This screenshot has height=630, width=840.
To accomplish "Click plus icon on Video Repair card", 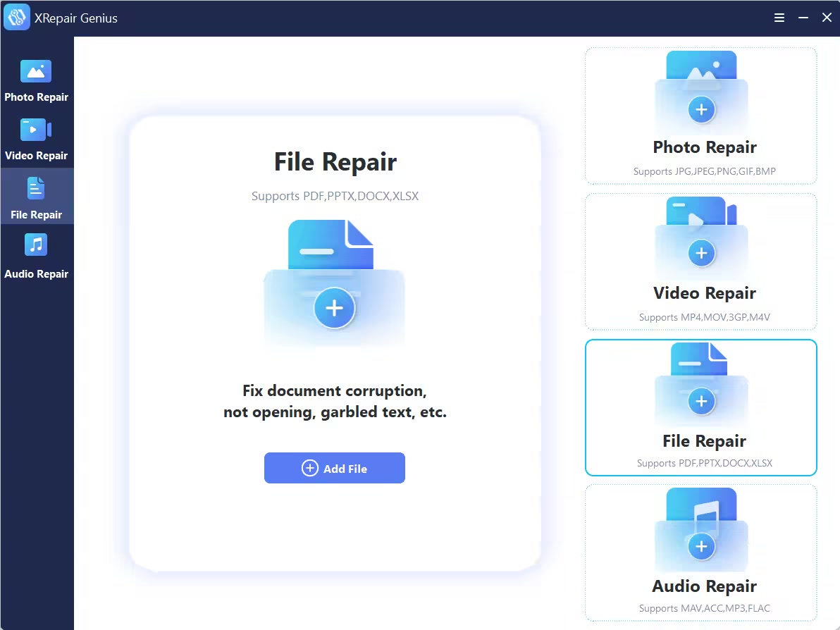I will click(x=701, y=253).
